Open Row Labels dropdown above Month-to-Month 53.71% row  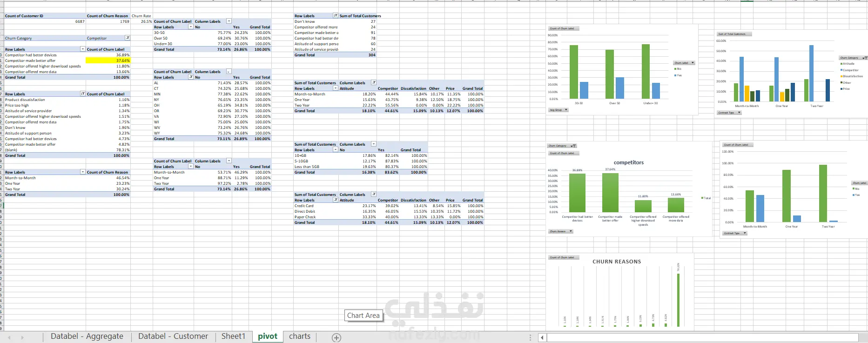190,167
